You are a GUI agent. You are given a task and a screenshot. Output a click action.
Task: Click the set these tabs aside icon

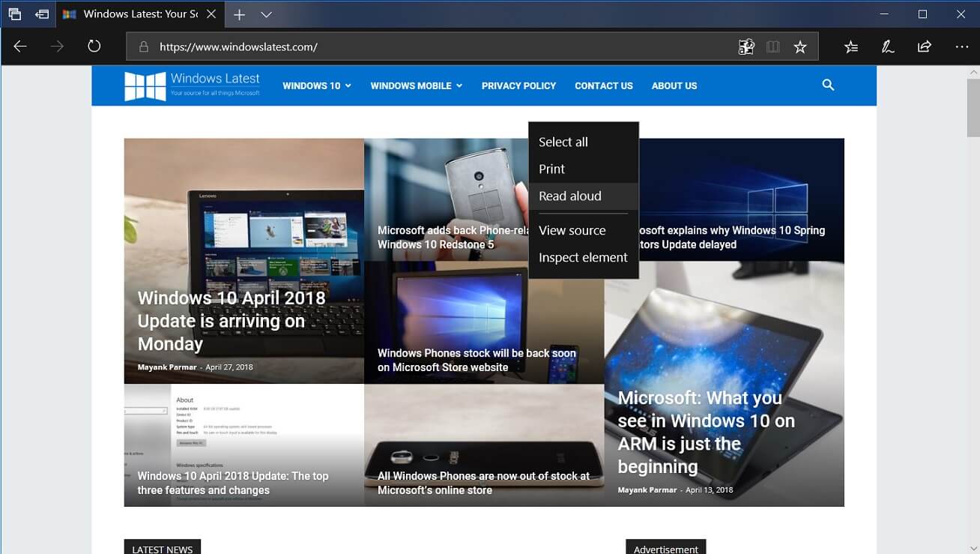click(42, 14)
